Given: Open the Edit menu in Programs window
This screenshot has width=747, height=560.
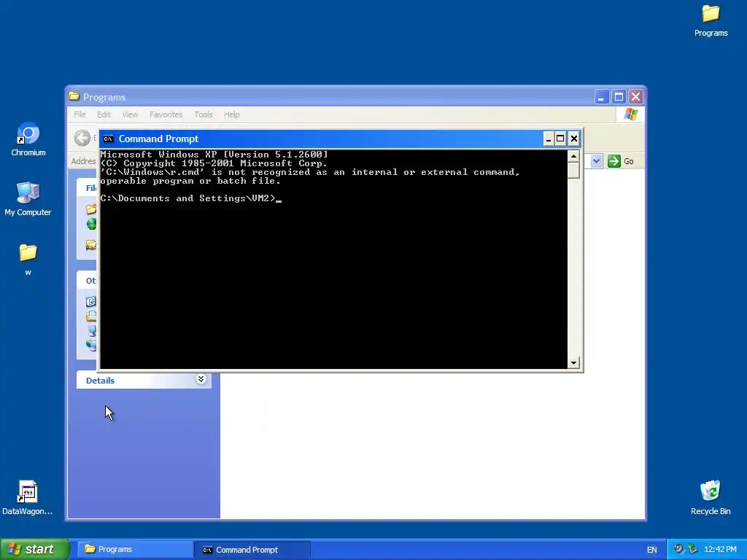Looking at the screenshot, I should coord(104,114).
